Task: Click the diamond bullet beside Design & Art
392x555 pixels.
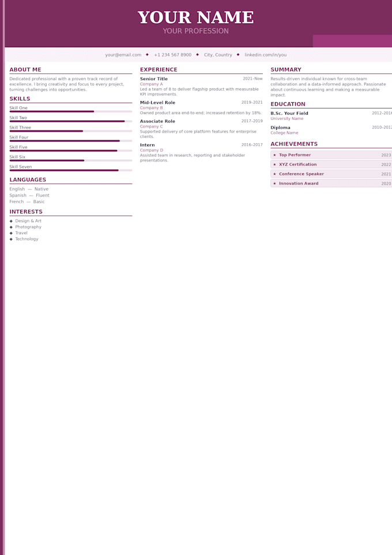Action: [11, 221]
